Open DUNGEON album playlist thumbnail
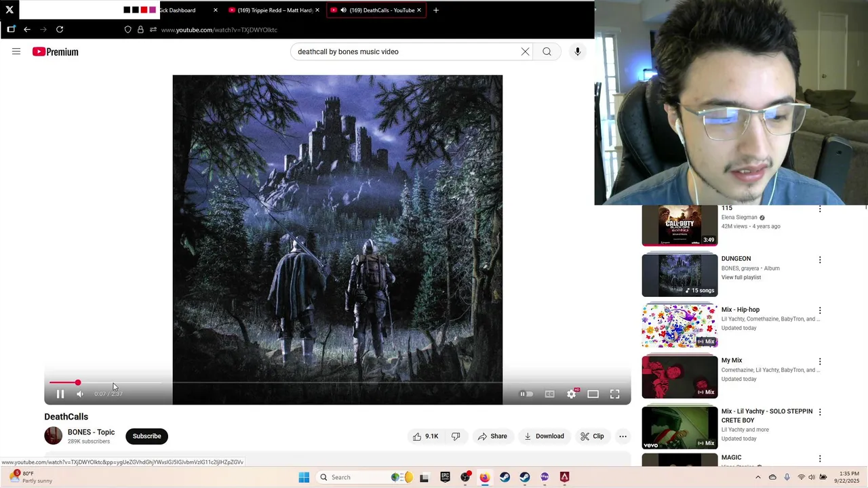The height and width of the screenshot is (488, 868). point(679,275)
